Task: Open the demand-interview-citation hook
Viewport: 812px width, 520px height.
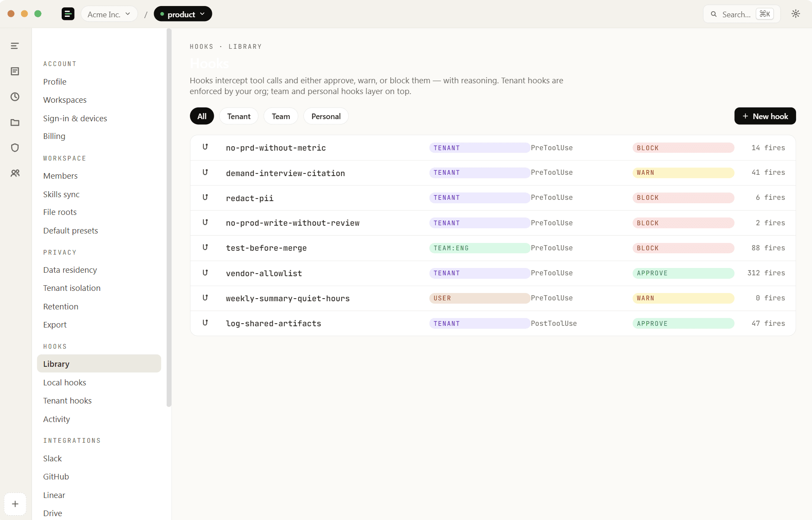Action: coord(493,173)
